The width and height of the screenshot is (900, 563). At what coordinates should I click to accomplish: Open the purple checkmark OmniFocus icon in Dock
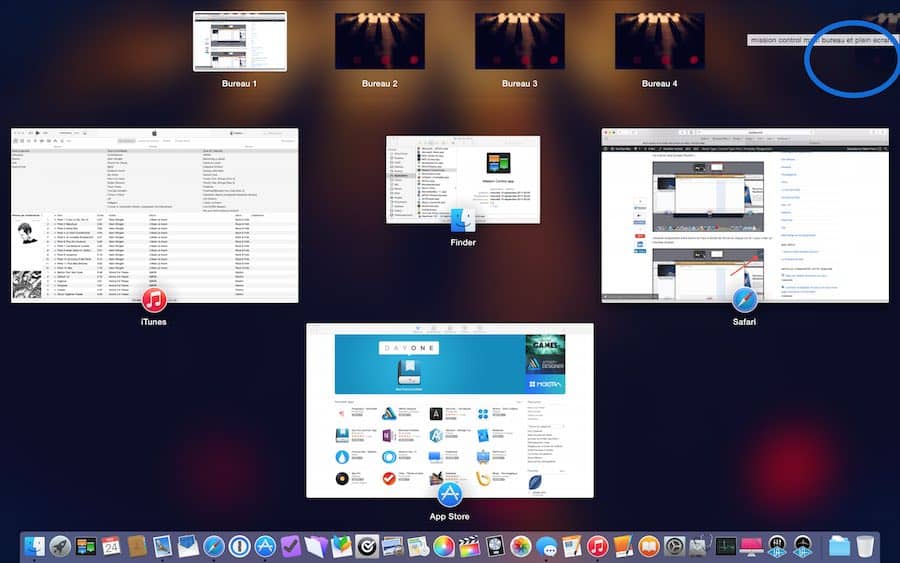point(290,546)
